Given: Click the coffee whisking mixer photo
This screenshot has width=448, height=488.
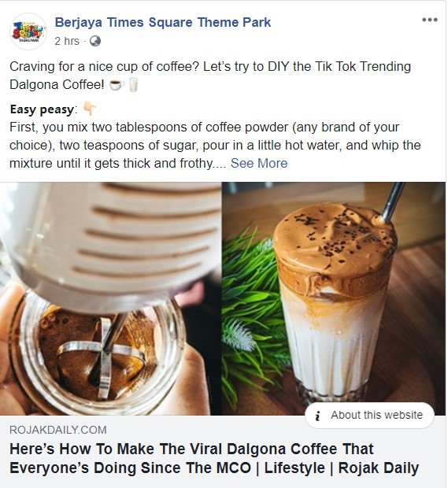Looking at the screenshot, I should click(x=110, y=299).
